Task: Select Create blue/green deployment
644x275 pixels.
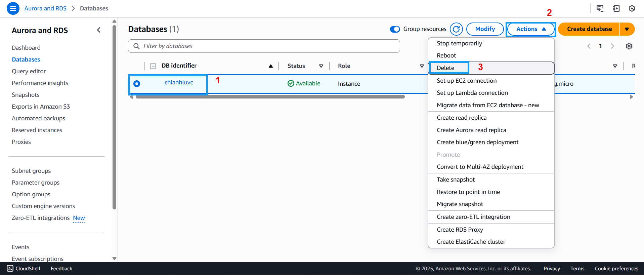Action: pos(491,142)
